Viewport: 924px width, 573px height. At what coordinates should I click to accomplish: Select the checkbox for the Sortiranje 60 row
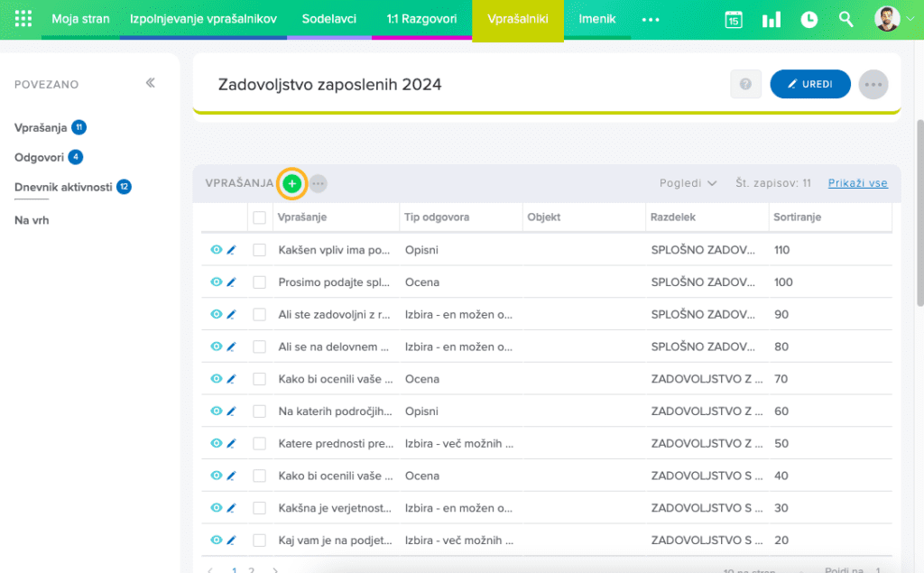pos(260,411)
